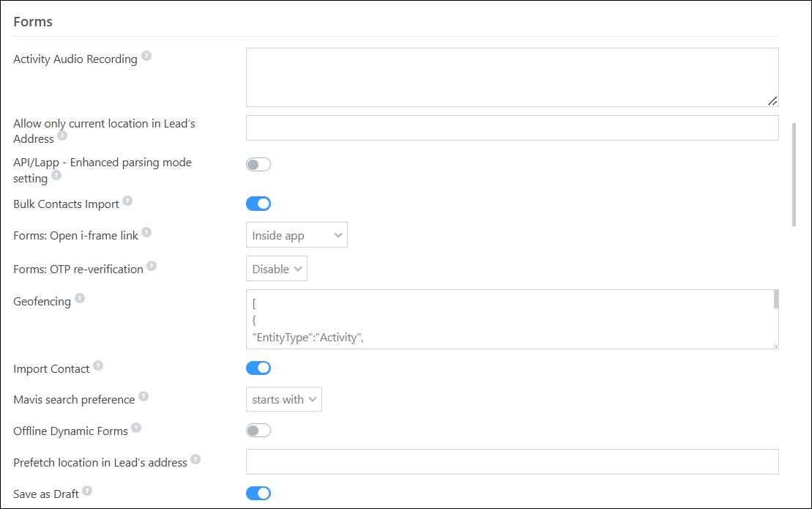The height and width of the screenshot is (509, 812).
Task: Open the Inside app dropdown
Action: point(297,235)
